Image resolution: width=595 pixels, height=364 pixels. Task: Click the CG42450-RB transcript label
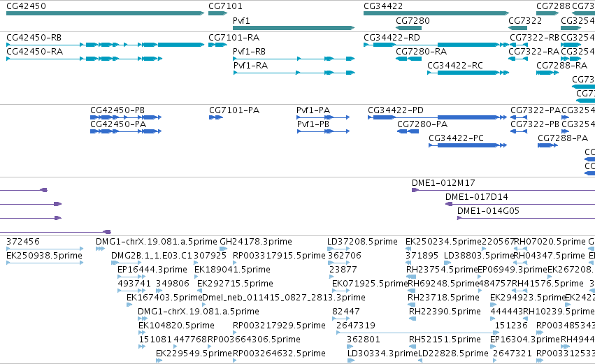(34, 38)
